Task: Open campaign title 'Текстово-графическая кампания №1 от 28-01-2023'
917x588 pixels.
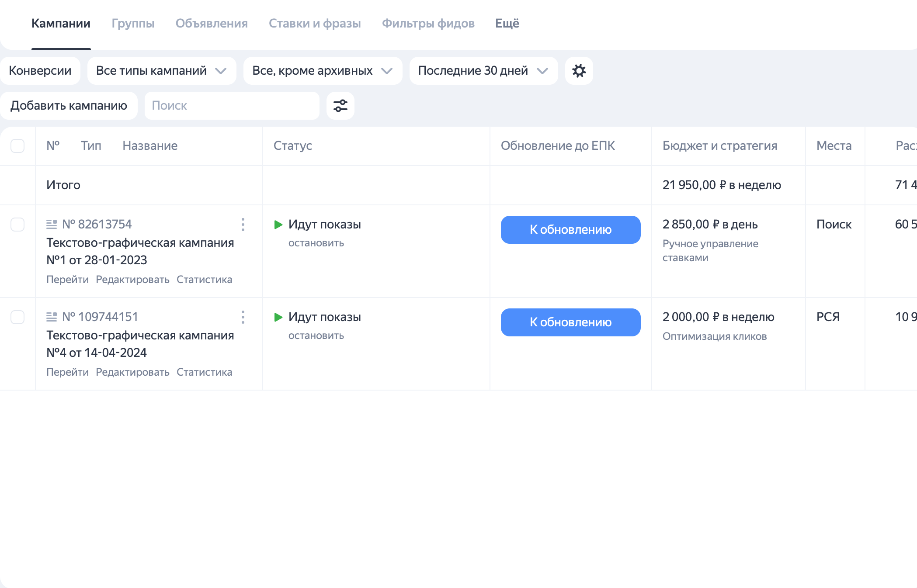Action: pos(140,252)
